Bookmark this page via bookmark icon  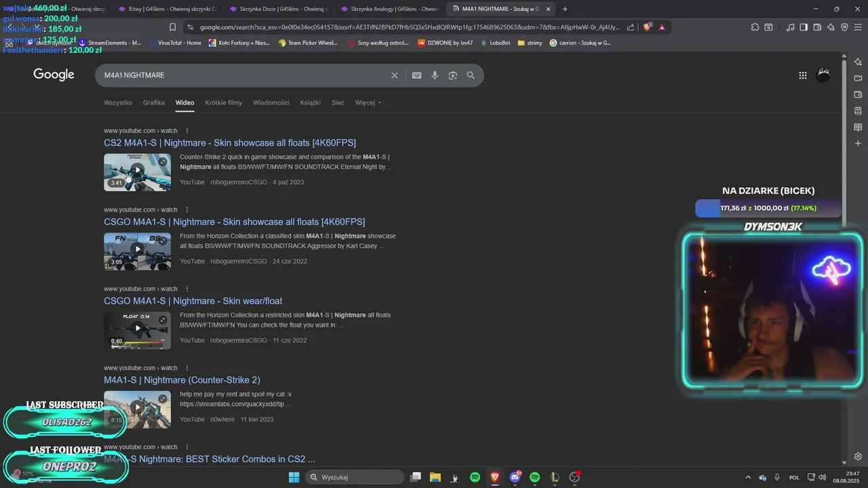(x=172, y=27)
